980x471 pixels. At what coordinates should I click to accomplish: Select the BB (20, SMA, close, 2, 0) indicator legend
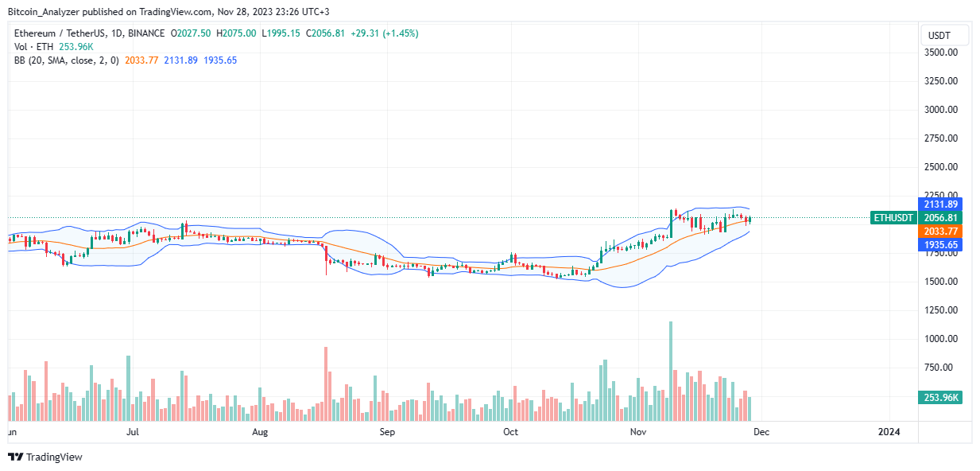pos(66,60)
